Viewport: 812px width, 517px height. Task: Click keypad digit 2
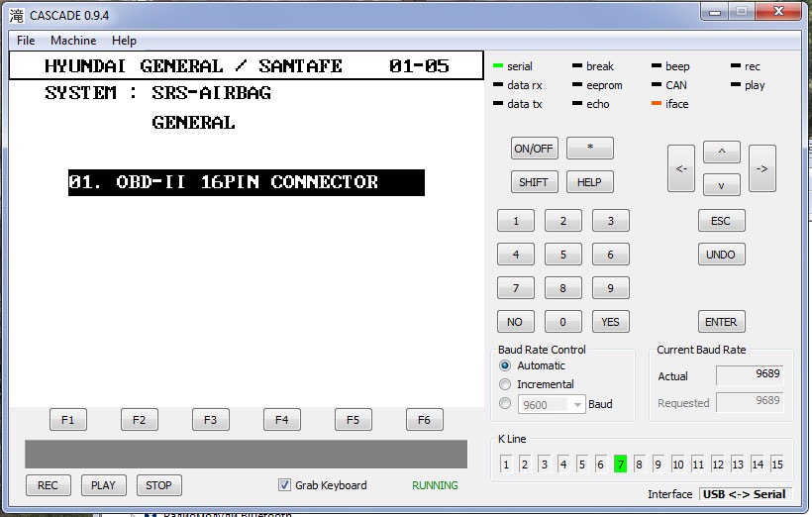pos(563,221)
